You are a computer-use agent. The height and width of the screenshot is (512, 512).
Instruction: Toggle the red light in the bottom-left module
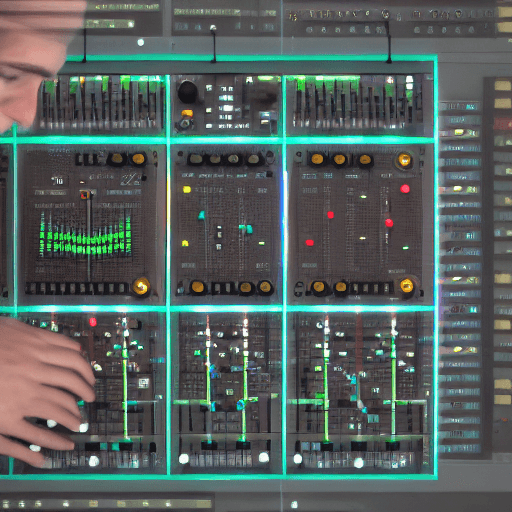(93, 322)
